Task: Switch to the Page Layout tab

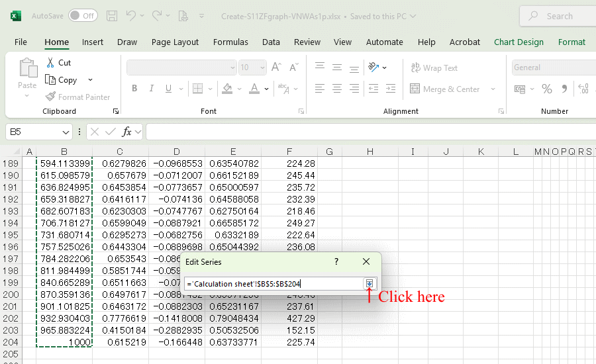Action: coord(175,42)
